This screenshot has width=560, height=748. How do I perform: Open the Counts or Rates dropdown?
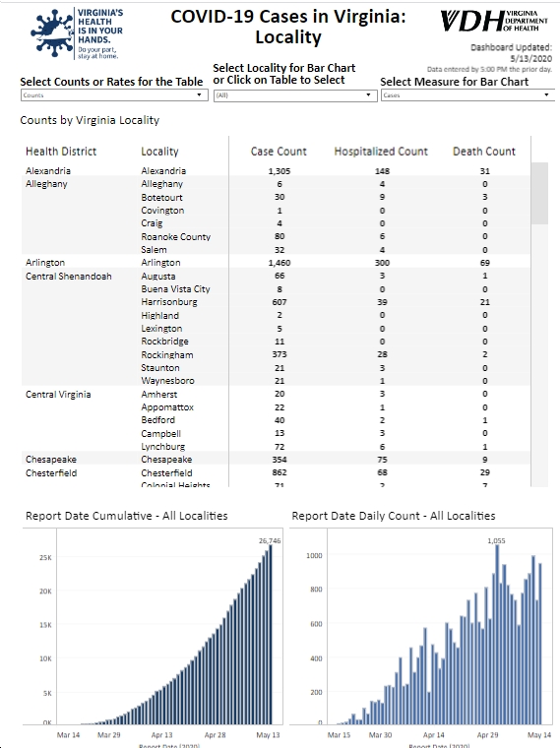[x=114, y=94]
